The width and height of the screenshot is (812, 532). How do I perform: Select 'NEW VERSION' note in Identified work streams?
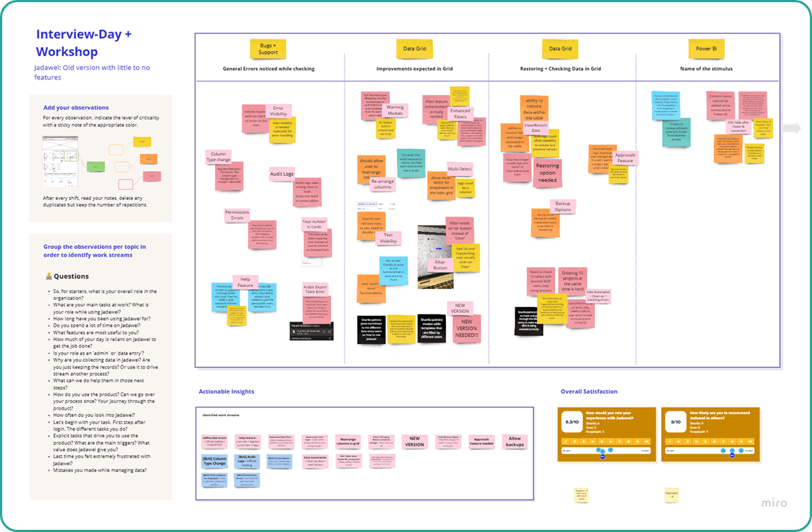(x=415, y=442)
